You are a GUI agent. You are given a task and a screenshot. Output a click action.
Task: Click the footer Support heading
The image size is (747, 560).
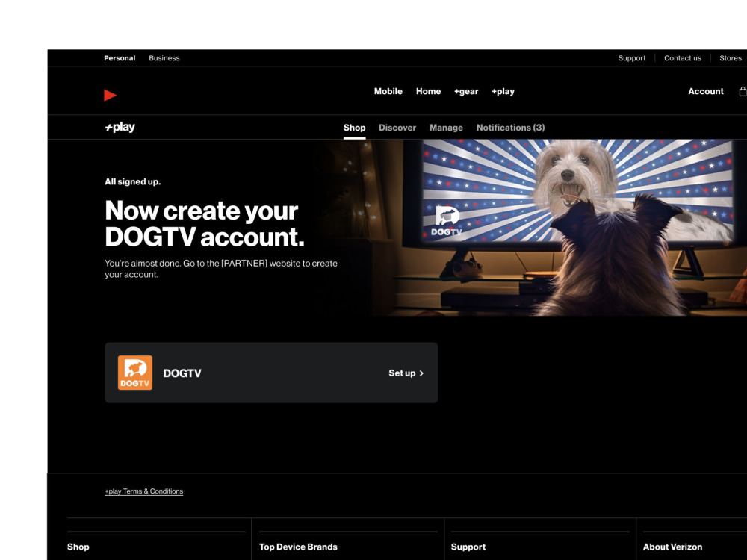468,547
